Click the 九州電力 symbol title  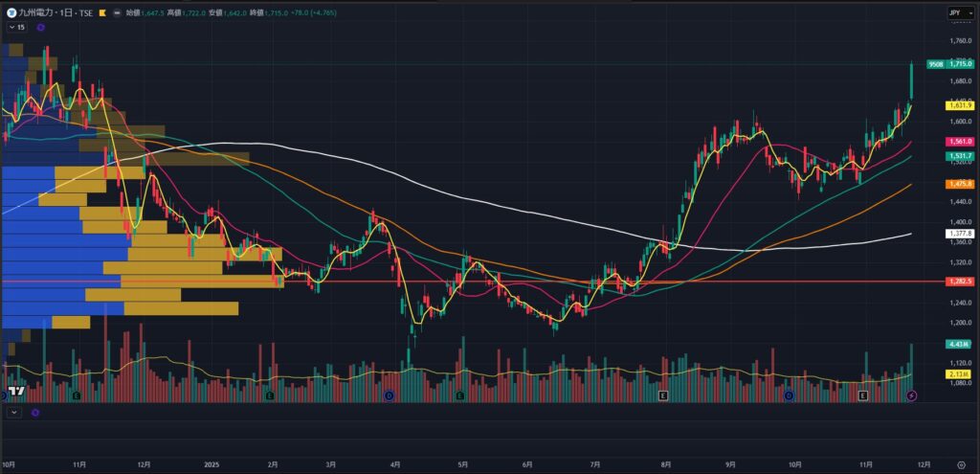click(38, 13)
